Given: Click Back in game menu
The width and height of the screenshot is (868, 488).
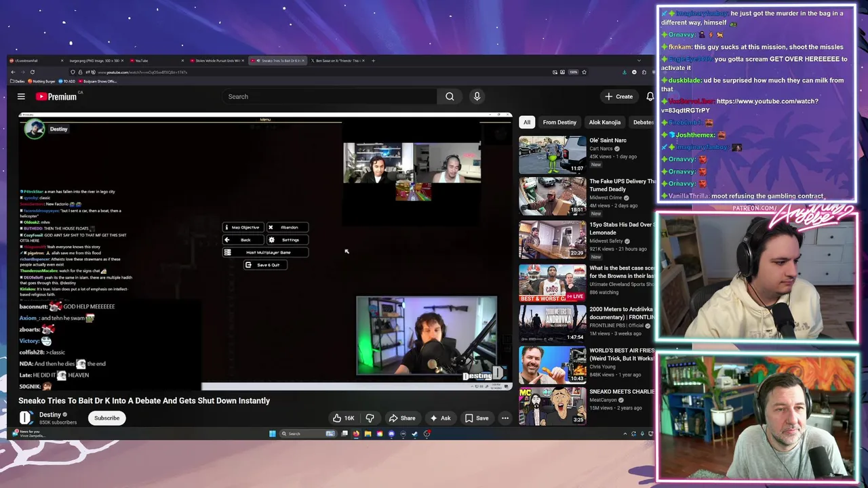Looking at the screenshot, I should tap(244, 240).
